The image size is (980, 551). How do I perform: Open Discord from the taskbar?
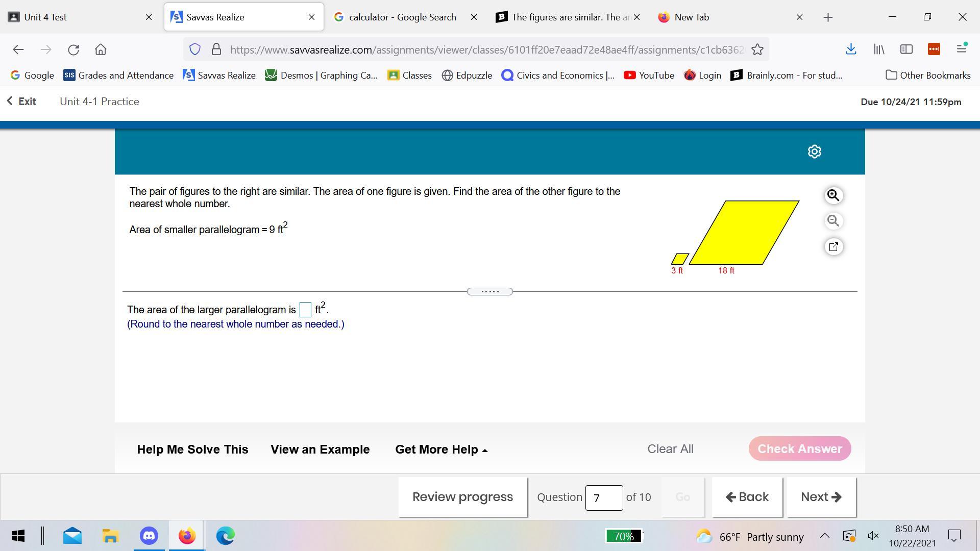click(149, 536)
